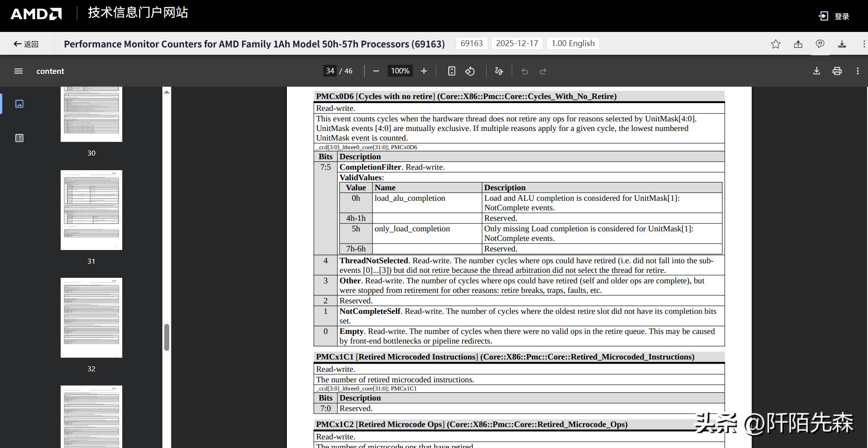Open the feedback comment icon
868x448 pixels.
pos(820,44)
